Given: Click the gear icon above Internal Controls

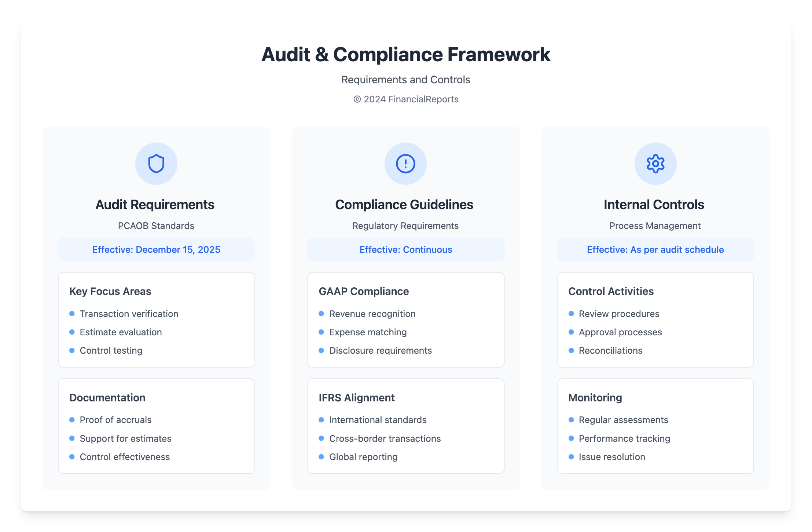Looking at the screenshot, I should click(655, 164).
